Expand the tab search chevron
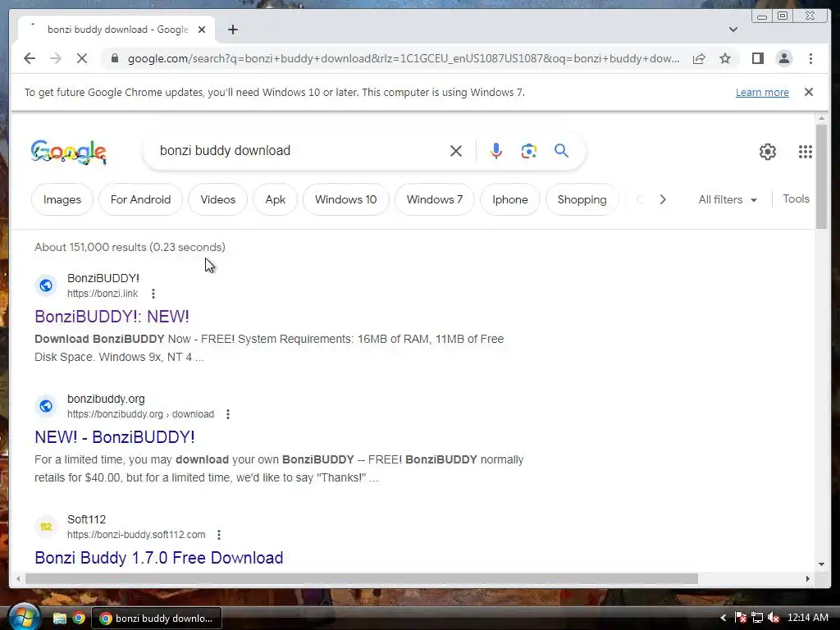 pyautogui.click(x=733, y=30)
